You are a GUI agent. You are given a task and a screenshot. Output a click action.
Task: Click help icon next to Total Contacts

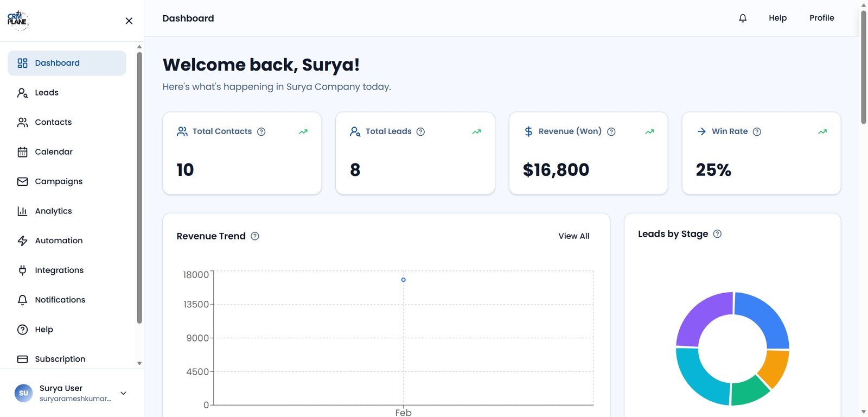[261, 131]
